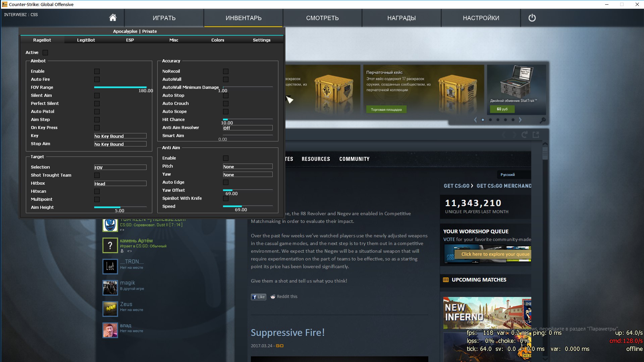Image resolution: width=644 pixels, height=362 pixels.
Task: Open the Stop Aim key binding box
Action: point(120,144)
